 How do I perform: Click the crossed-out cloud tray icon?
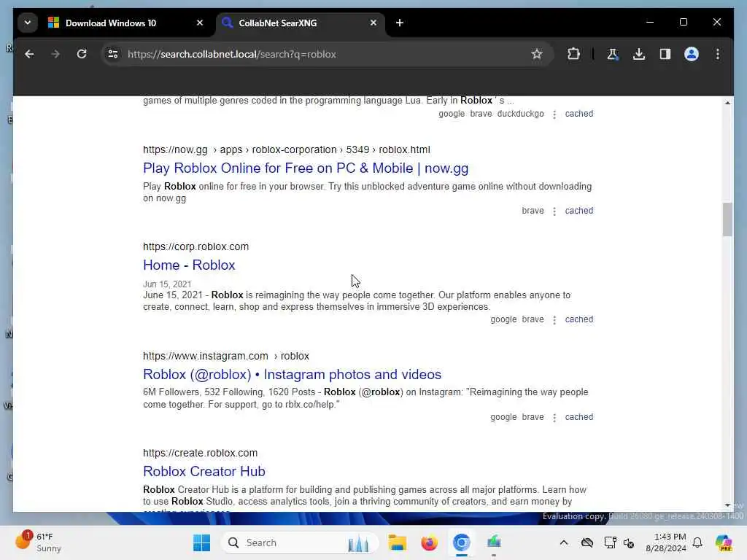click(587, 542)
